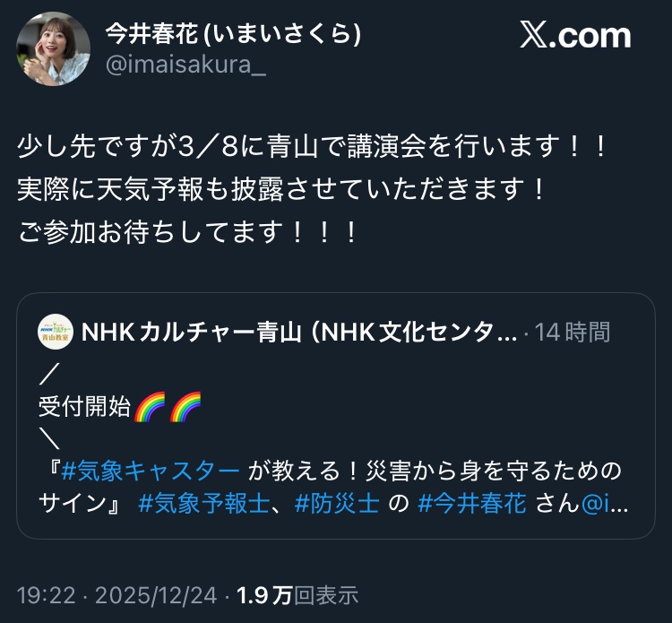The image size is (672, 623).
Task: Open the quoted post's 14時間 timestamp
Action: pos(573,333)
